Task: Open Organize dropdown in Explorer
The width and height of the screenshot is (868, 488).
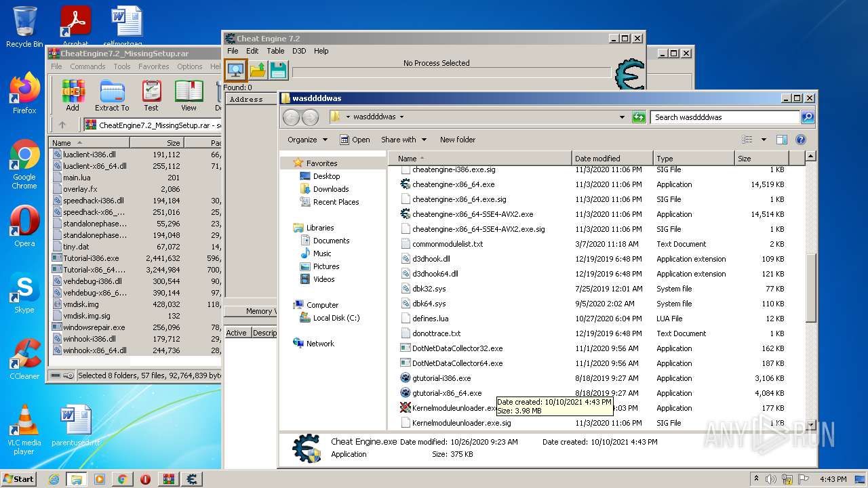Action: pos(307,140)
